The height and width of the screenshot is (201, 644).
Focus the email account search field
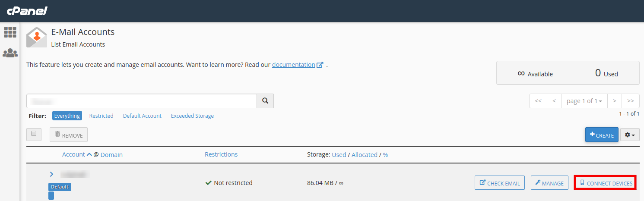pos(142,101)
